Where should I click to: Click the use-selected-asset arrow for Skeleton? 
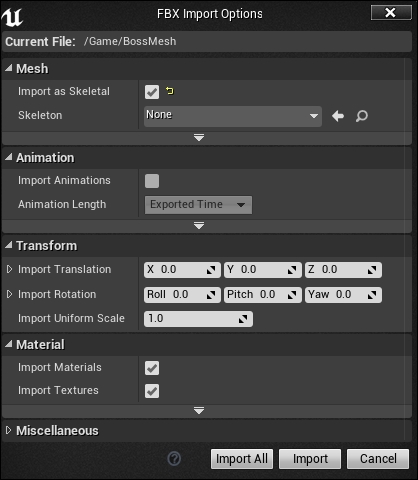(338, 116)
